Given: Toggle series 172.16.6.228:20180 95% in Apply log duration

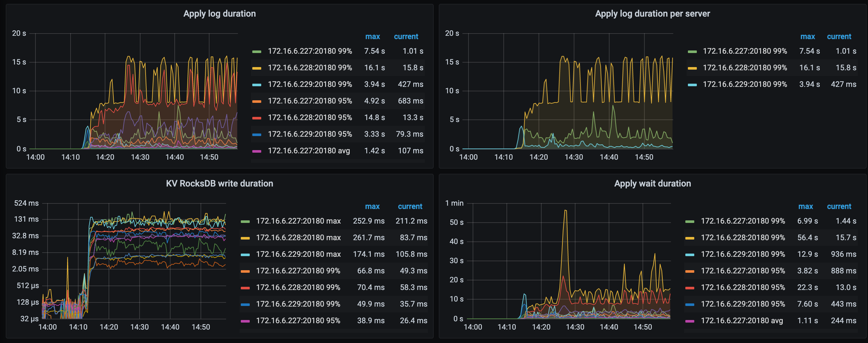Looking at the screenshot, I should (x=310, y=117).
